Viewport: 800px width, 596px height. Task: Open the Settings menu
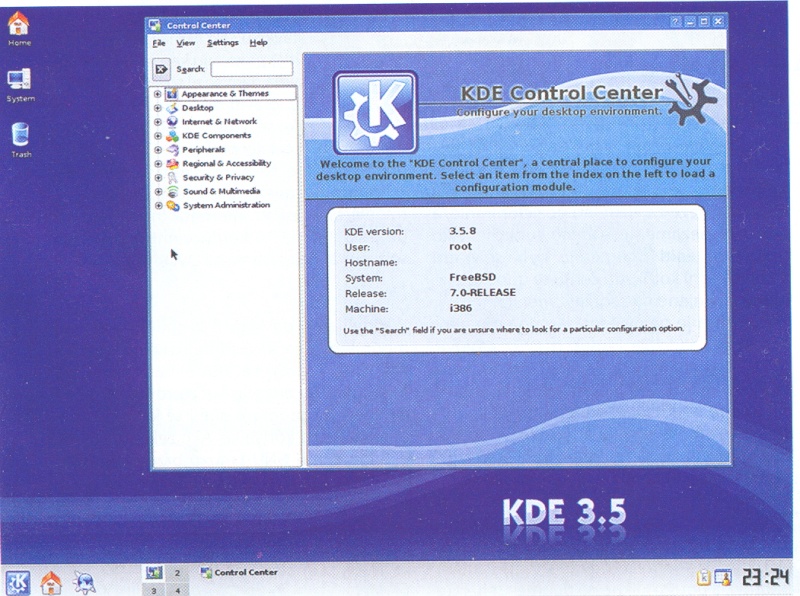[x=222, y=42]
